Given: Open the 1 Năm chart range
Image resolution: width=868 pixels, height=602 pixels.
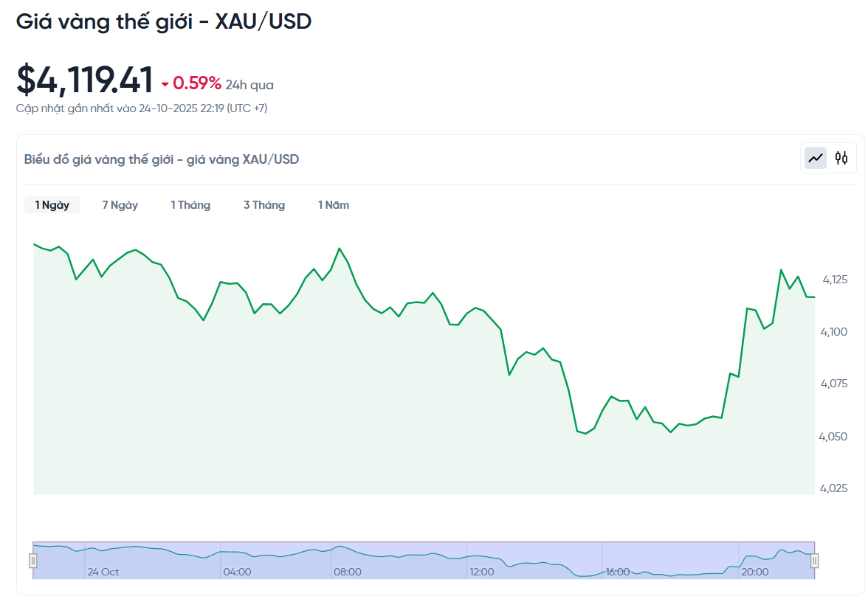Looking at the screenshot, I should pos(334,205).
